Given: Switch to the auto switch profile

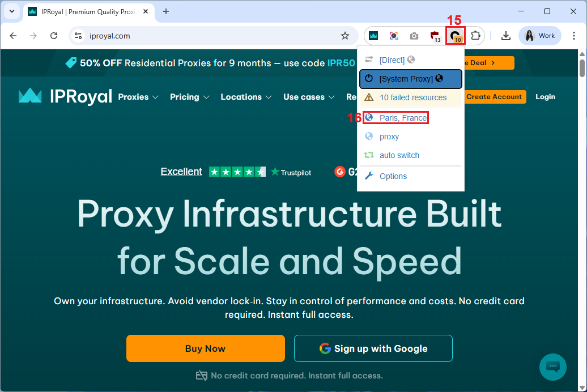Looking at the screenshot, I should pyautogui.click(x=399, y=155).
